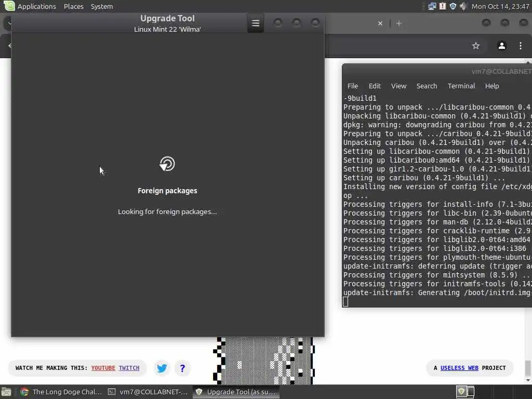This screenshot has width=532, height=399.
Task: Open the terminal View menu
Action: coord(398,86)
